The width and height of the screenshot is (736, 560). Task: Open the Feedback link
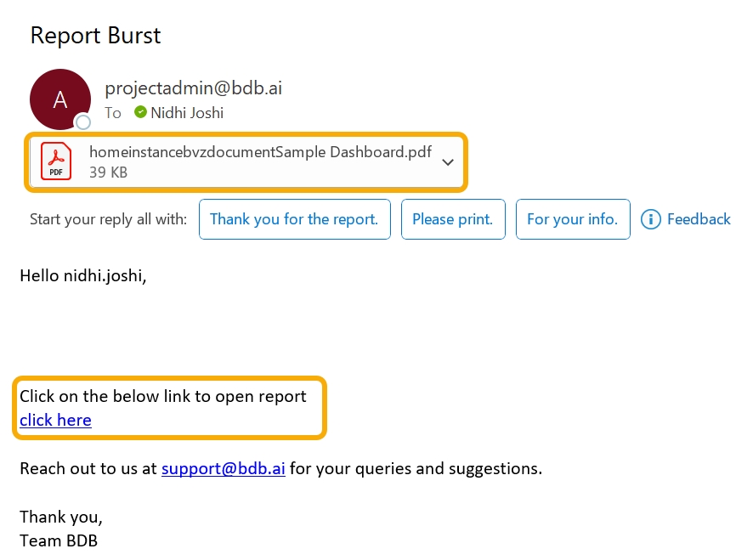pyautogui.click(x=698, y=219)
